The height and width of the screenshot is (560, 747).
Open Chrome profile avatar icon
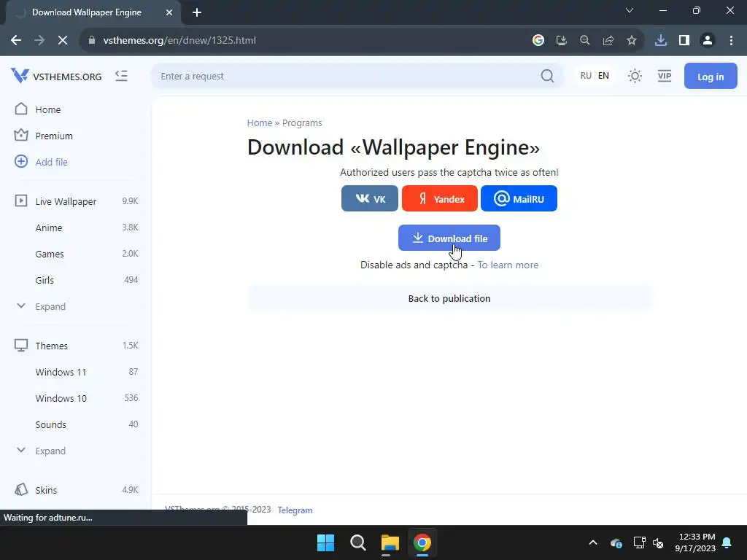708,41
